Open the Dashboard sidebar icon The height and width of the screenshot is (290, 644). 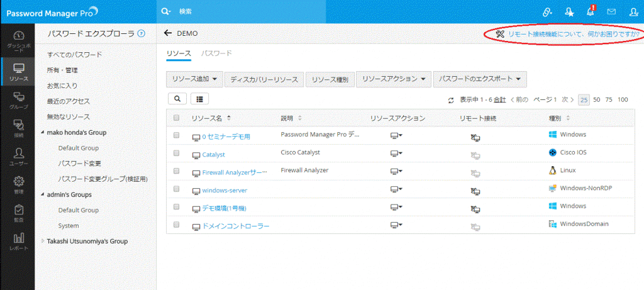[18, 39]
